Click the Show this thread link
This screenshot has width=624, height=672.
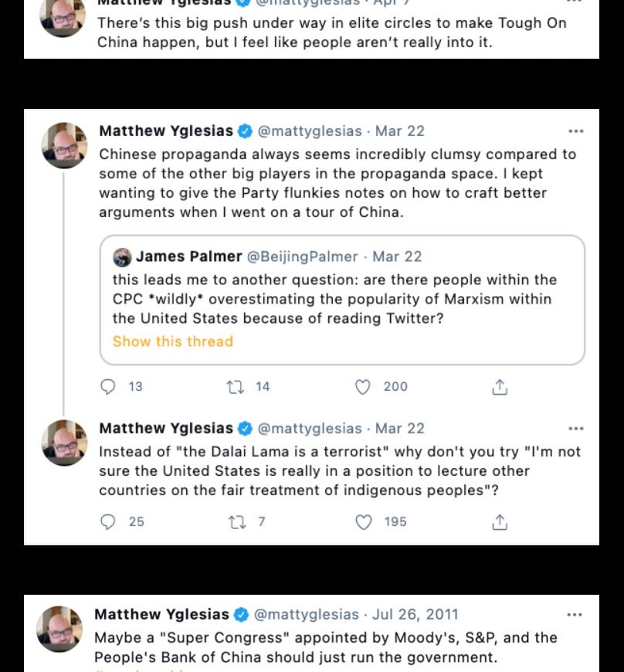(172, 341)
